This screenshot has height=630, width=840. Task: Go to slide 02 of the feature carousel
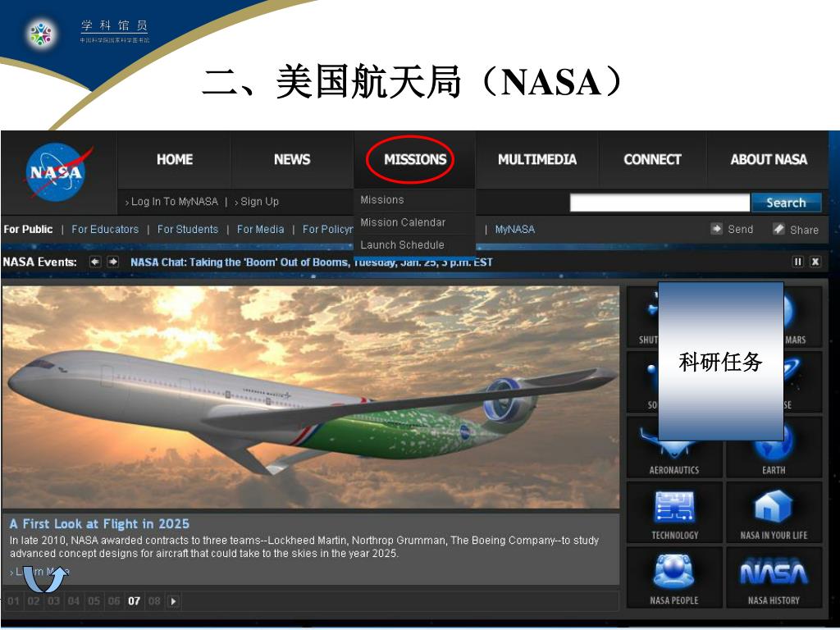(x=34, y=601)
